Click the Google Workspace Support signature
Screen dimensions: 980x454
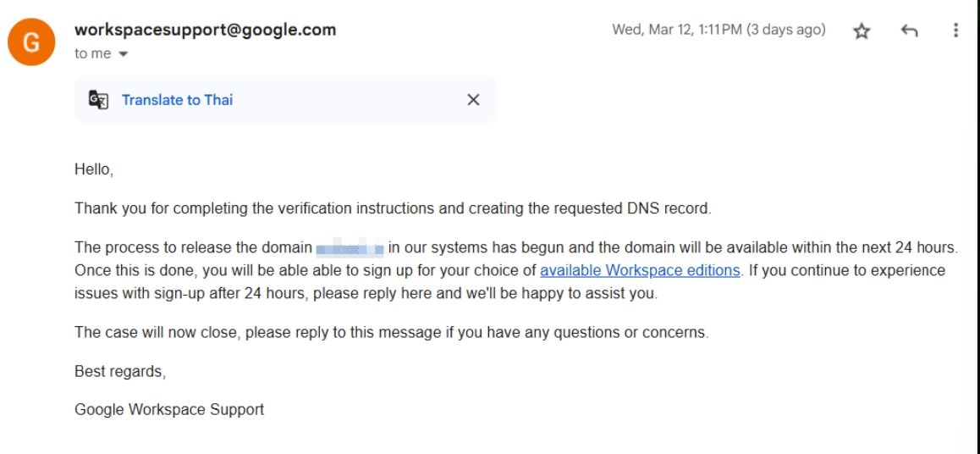pos(169,410)
